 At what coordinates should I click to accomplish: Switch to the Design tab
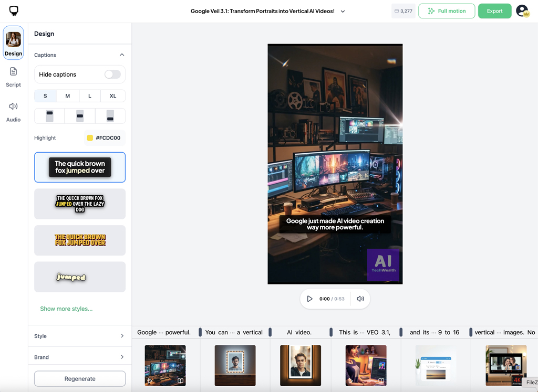click(x=13, y=42)
